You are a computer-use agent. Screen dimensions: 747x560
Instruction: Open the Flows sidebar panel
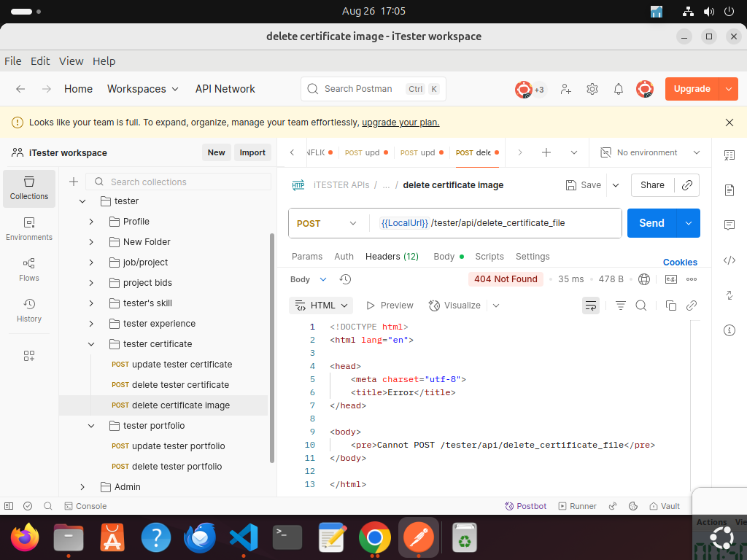click(x=29, y=269)
